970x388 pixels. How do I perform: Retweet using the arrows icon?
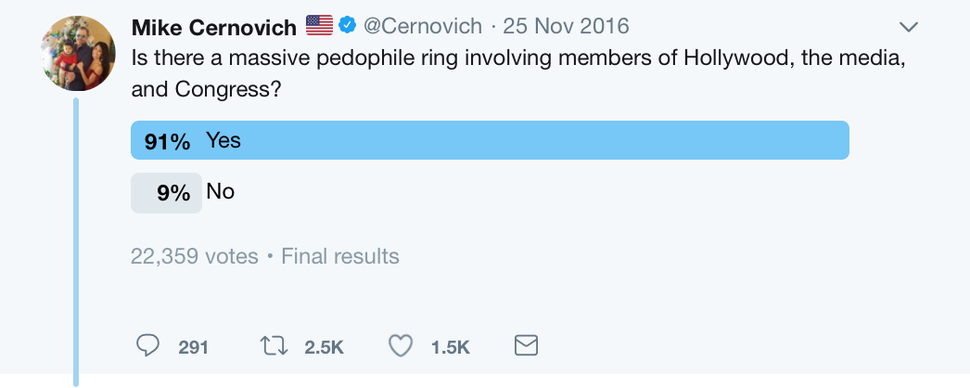(274, 347)
